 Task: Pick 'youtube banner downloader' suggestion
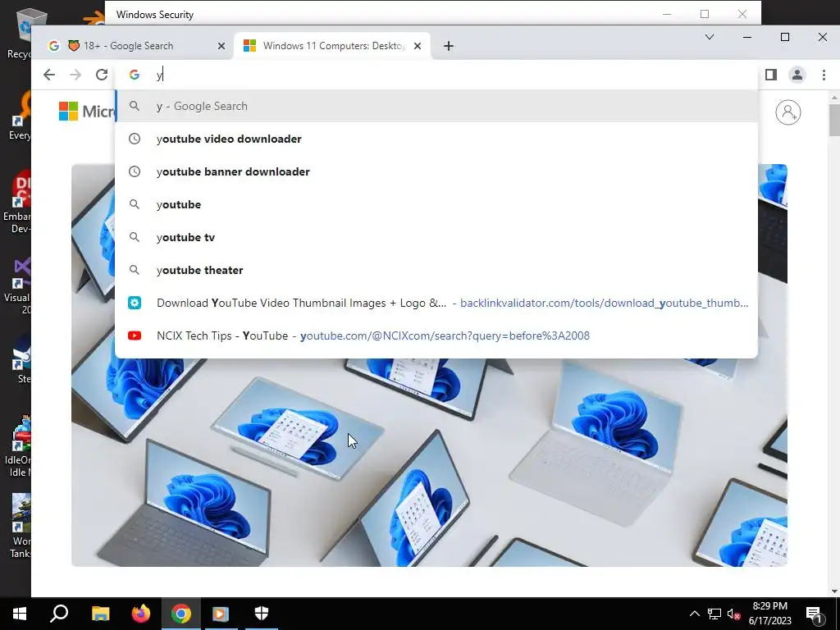(436, 171)
